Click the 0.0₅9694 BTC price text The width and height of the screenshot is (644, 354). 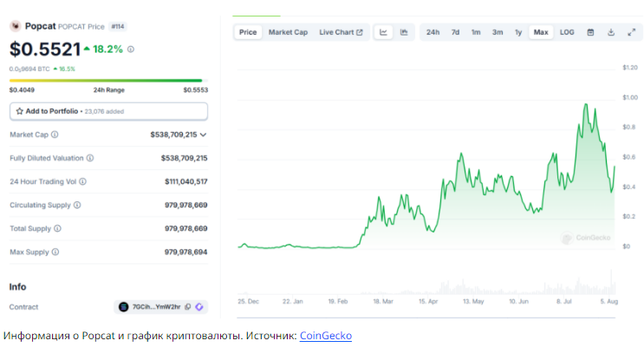29,69
